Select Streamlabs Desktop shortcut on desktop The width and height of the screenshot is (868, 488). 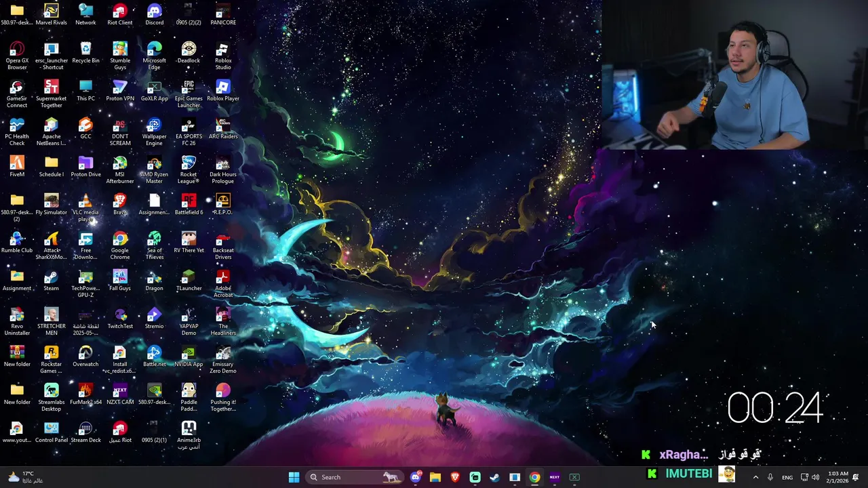52,397
